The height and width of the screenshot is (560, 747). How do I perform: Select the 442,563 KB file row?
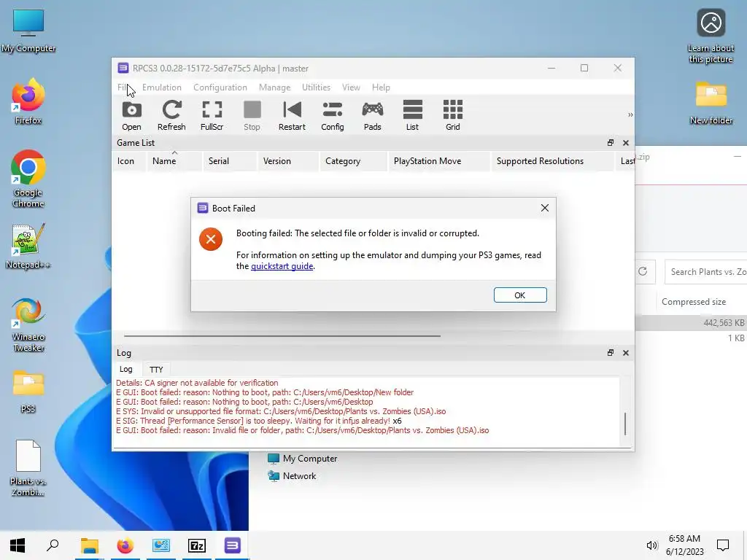pyautogui.click(x=691, y=323)
